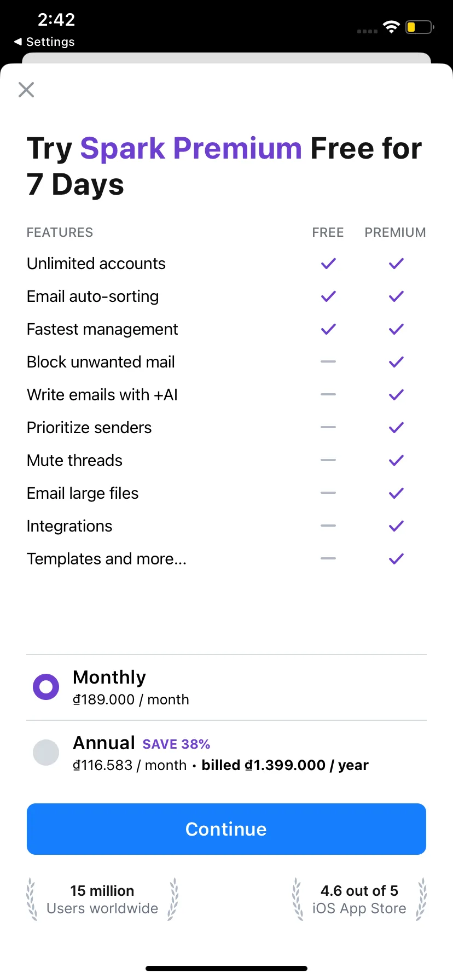
Task: Tap the FREE column header
Action: pos(328,232)
